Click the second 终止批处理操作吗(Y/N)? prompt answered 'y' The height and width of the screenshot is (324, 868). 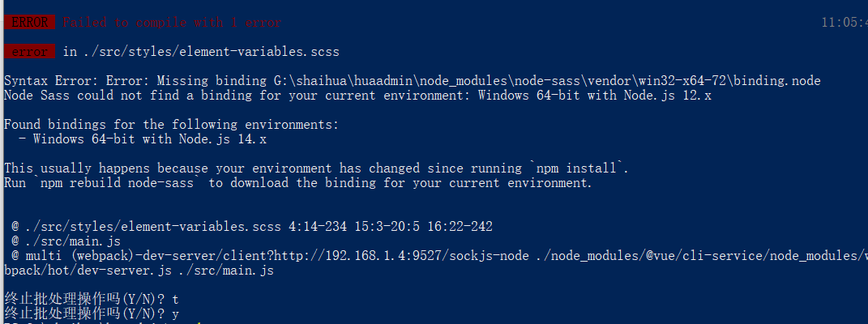pos(92,313)
